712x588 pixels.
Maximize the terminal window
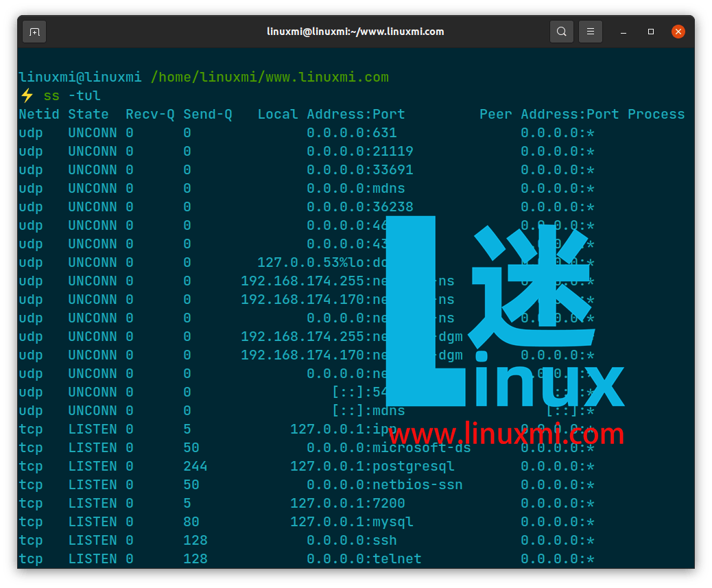pyautogui.click(x=651, y=32)
